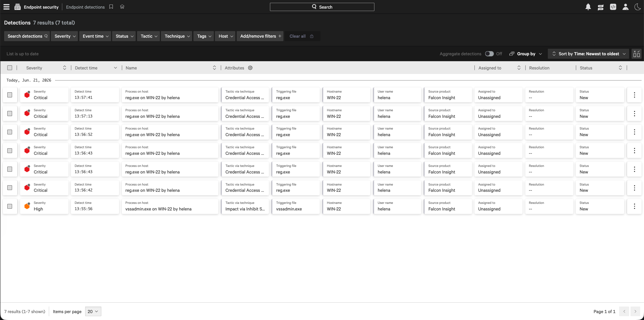Click the Clear all filters button

tap(302, 36)
